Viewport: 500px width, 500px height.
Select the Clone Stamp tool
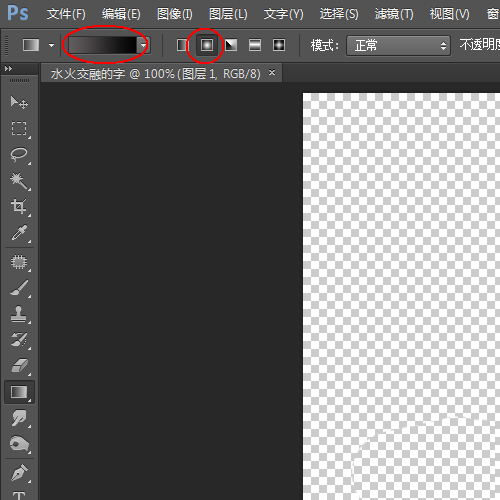tap(19, 314)
